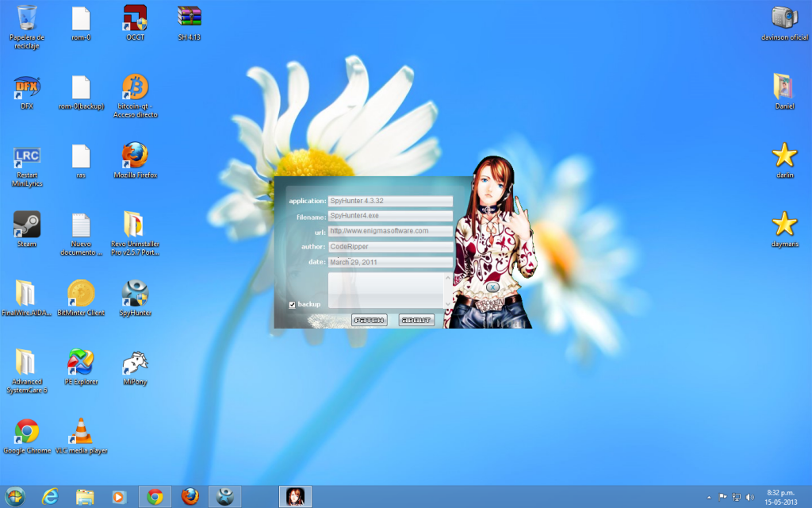Show hidden tray icons arrow

point(709,498)
